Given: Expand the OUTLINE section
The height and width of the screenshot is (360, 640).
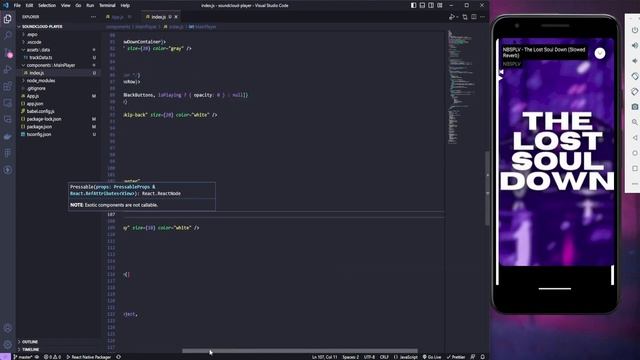Looking at the screenshot, I should point(29,342).
